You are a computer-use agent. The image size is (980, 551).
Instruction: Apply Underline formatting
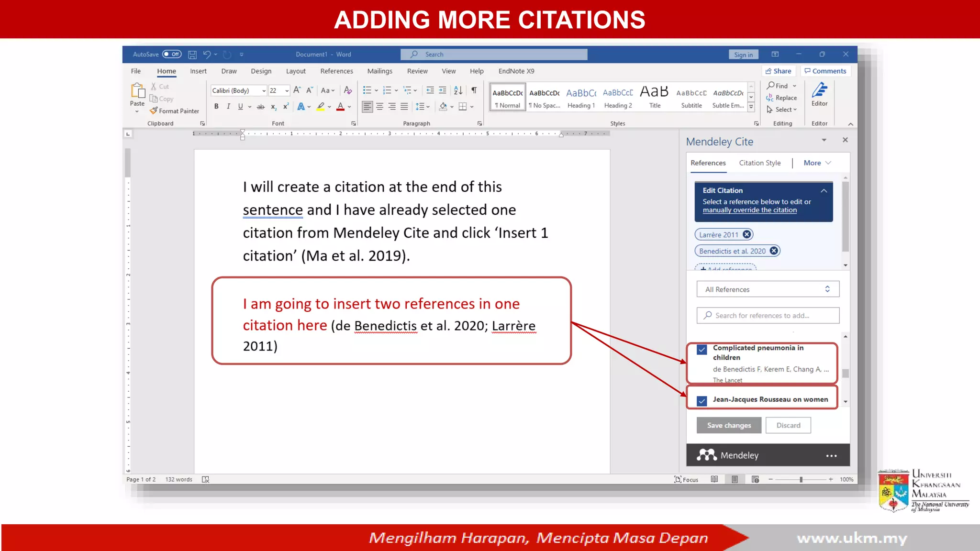click(240, 106)
